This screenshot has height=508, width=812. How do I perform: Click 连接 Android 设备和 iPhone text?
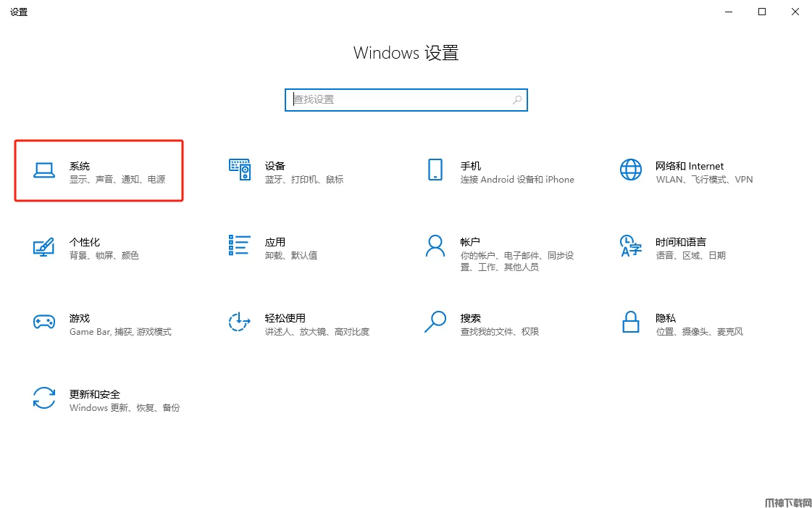click(x=517, y=179)
